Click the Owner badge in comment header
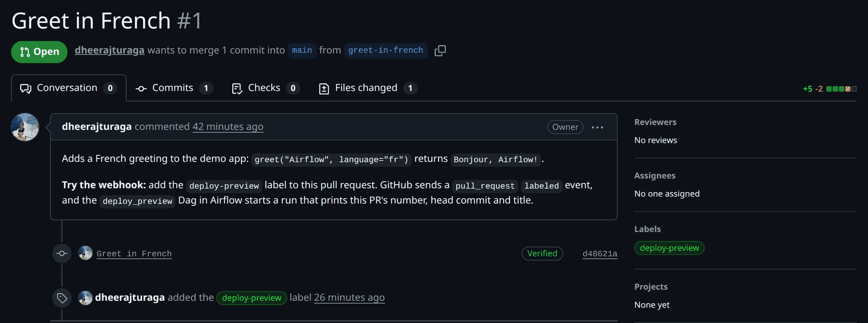 tap(565, 127)
